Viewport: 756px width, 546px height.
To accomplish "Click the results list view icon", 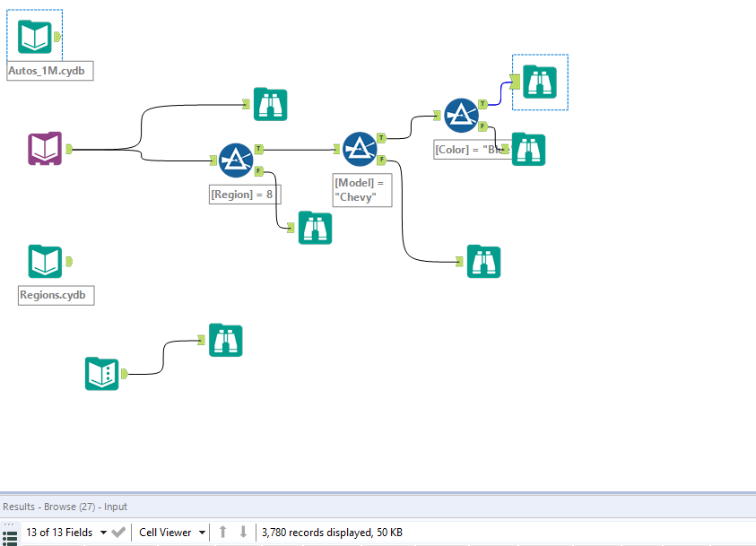I will [x=10, y=538].
